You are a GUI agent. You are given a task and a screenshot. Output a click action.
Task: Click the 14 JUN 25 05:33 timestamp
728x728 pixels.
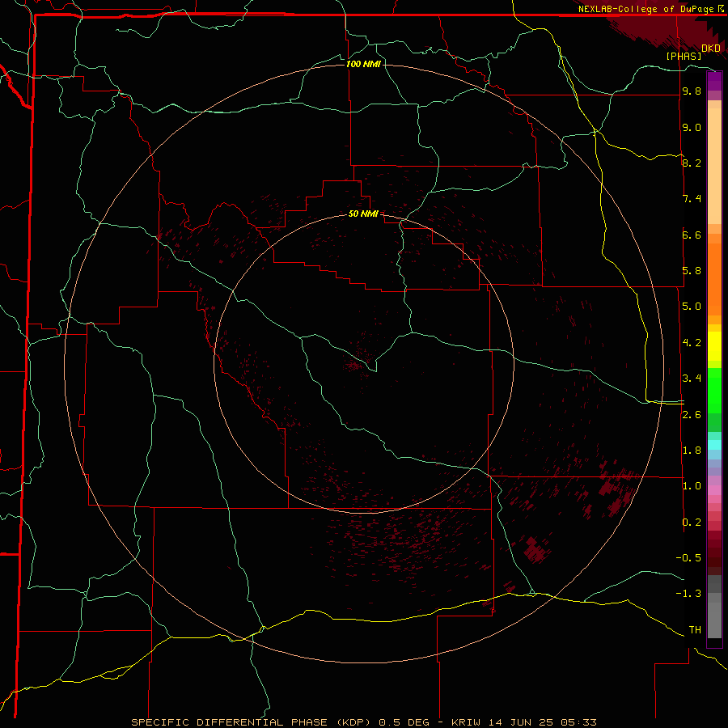tap(542, 722)
